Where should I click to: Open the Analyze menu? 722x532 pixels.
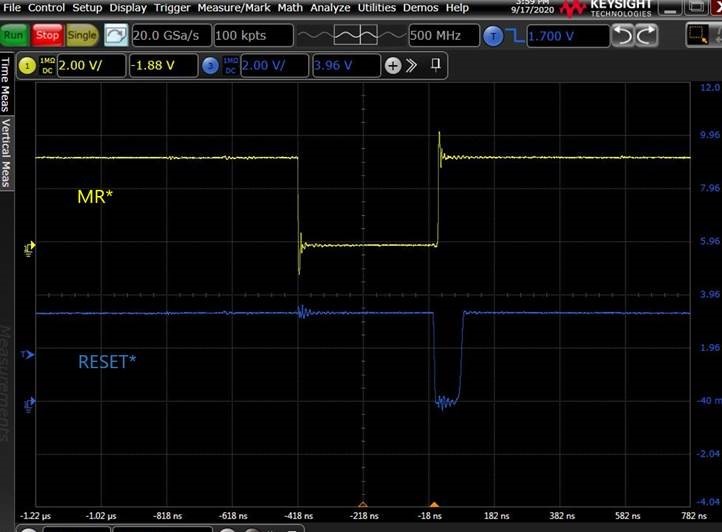click(330, 8)
